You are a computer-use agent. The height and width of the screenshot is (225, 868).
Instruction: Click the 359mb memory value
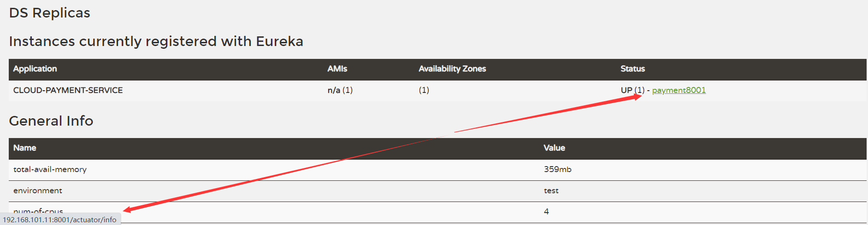tap(557, 169)
